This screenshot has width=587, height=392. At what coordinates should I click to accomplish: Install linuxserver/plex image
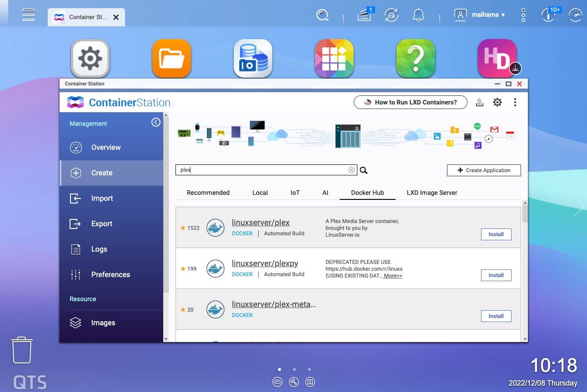point(496,234)
